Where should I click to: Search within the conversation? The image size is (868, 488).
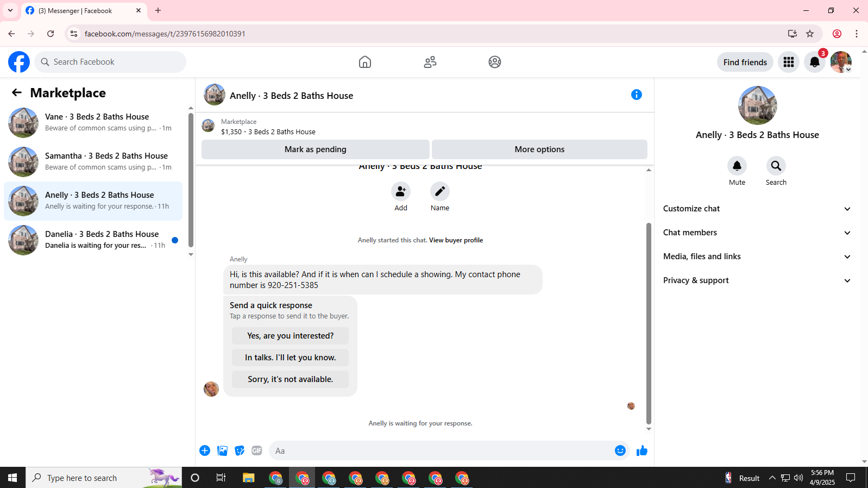pos(776,166)
